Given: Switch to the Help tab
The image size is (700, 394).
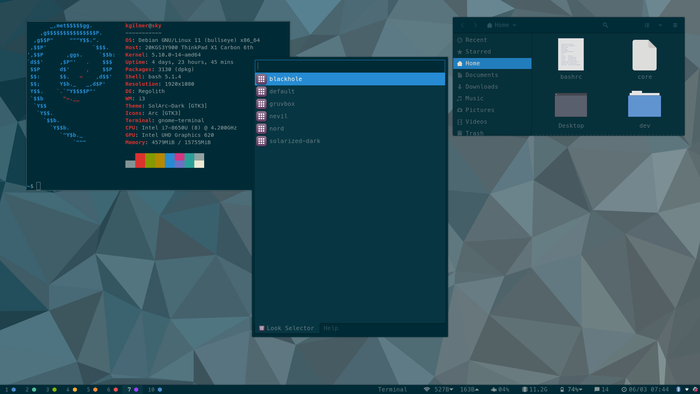Looking at the screenshot, I should (x=331, y=328).
